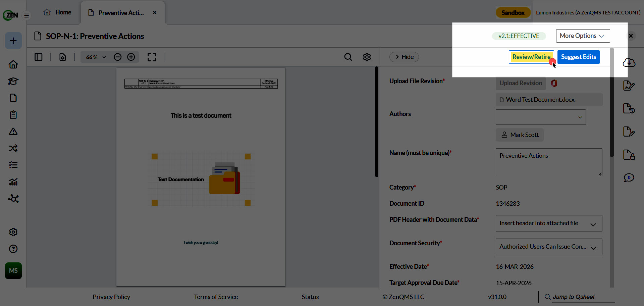Zoom in with the plus circle icon
This screenshot has width=644, height=306.
click(x=131, y=57)
